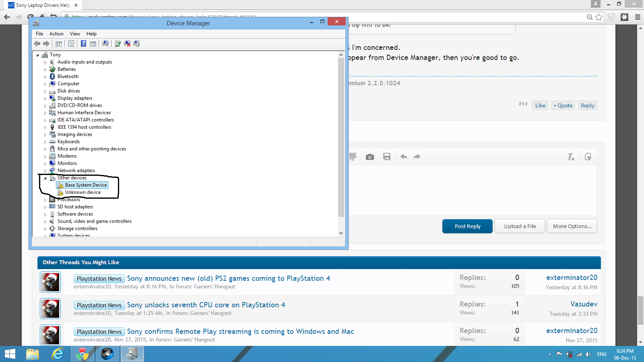Expand the Audio inputs and outputs node

45,62
